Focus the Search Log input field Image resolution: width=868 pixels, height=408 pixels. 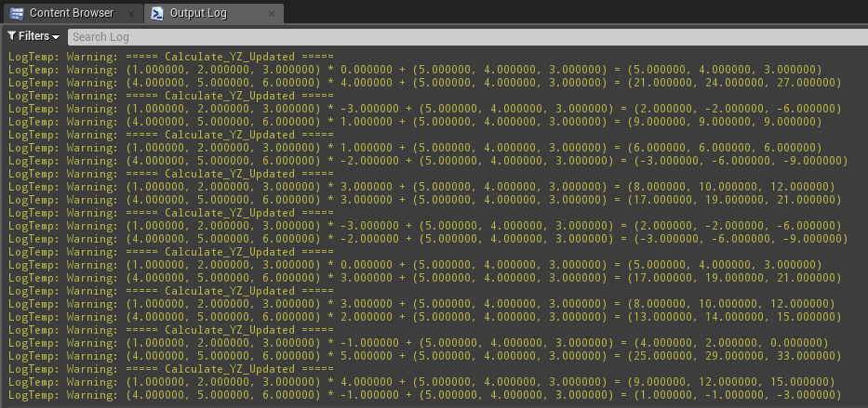pos(467,37)
